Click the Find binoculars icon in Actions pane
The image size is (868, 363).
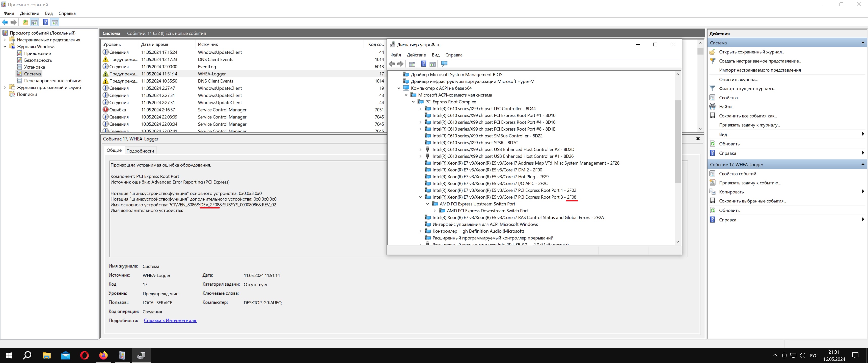(712, 107)
